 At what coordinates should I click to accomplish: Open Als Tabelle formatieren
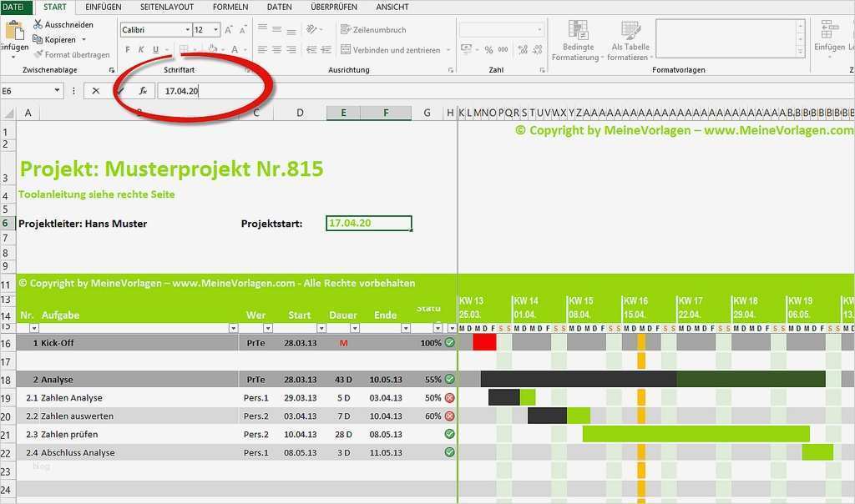click(630, 41)
